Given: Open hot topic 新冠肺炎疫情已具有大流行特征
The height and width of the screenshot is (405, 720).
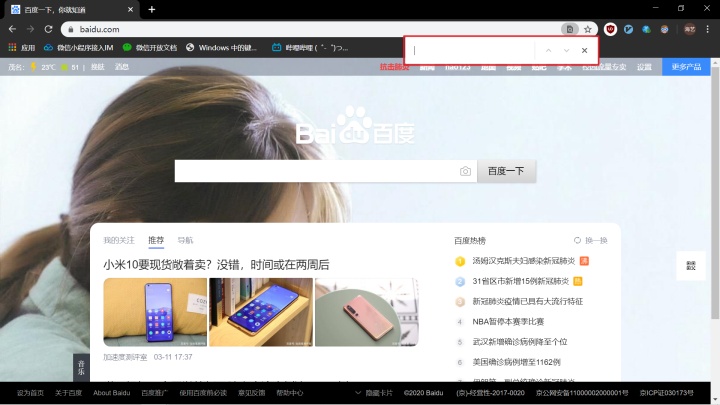Looking at the screenshot, I should click(x=528, y=301).
